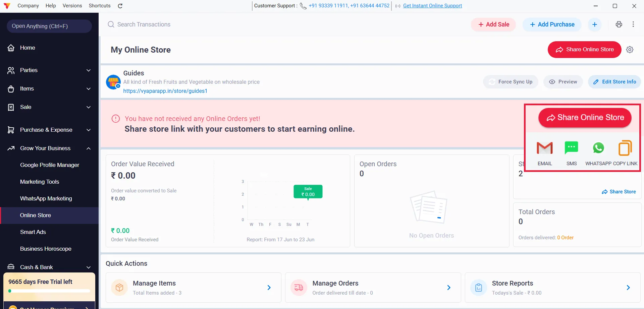The image size is (644, 309).
Task: Open Google Profile Manager in sidebar
Action: pyautogui.click(x=50, y=165)
